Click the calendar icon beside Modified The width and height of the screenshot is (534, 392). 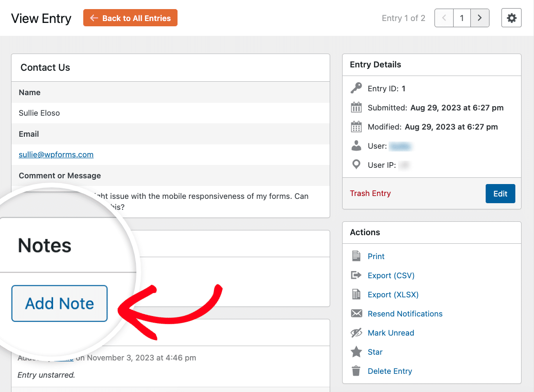356,126
